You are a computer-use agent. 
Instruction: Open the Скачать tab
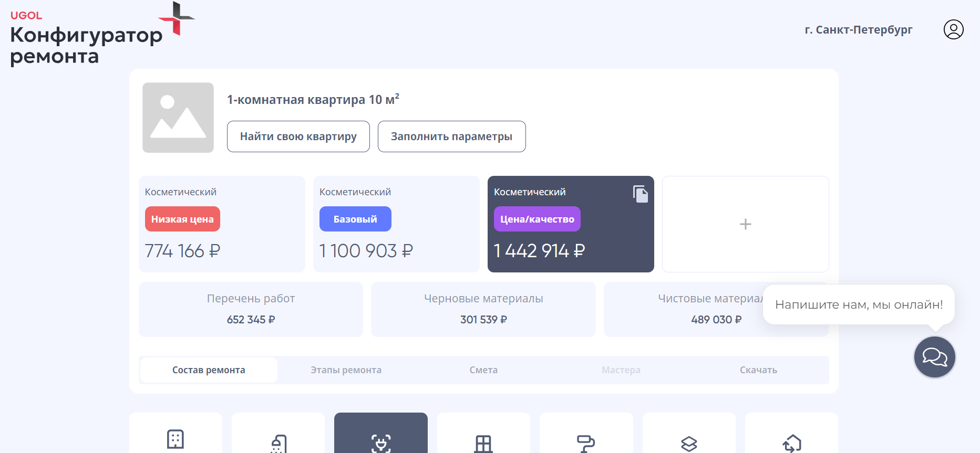(758, 370)
